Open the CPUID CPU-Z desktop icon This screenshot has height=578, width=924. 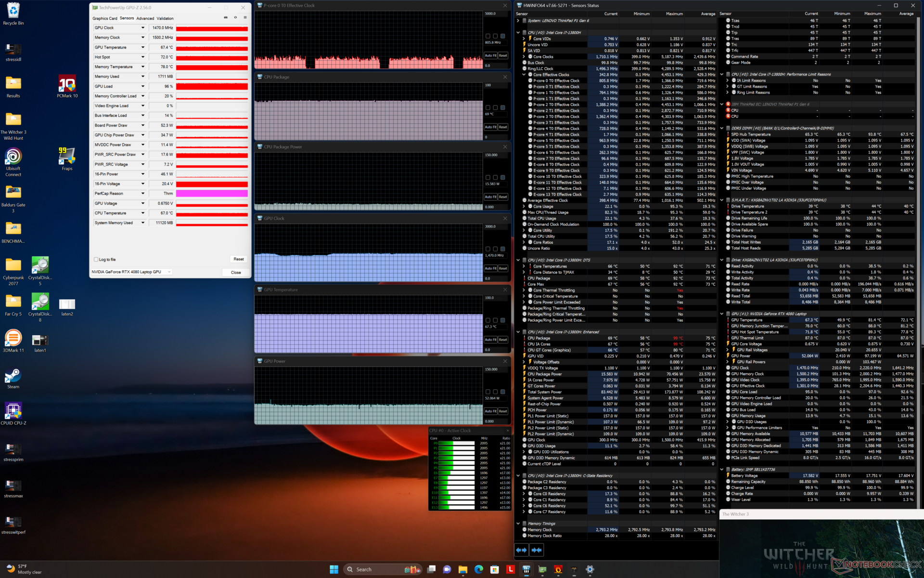(13, 414)
